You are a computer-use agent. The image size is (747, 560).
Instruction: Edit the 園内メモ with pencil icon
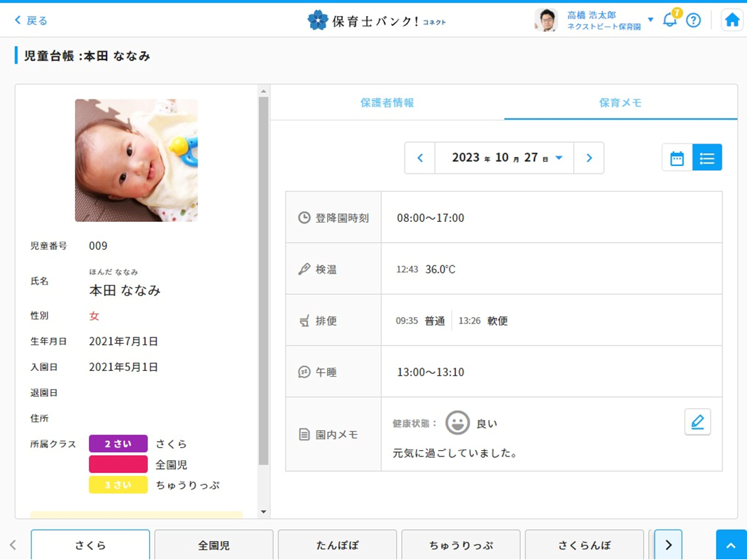(x=697, y=422)
